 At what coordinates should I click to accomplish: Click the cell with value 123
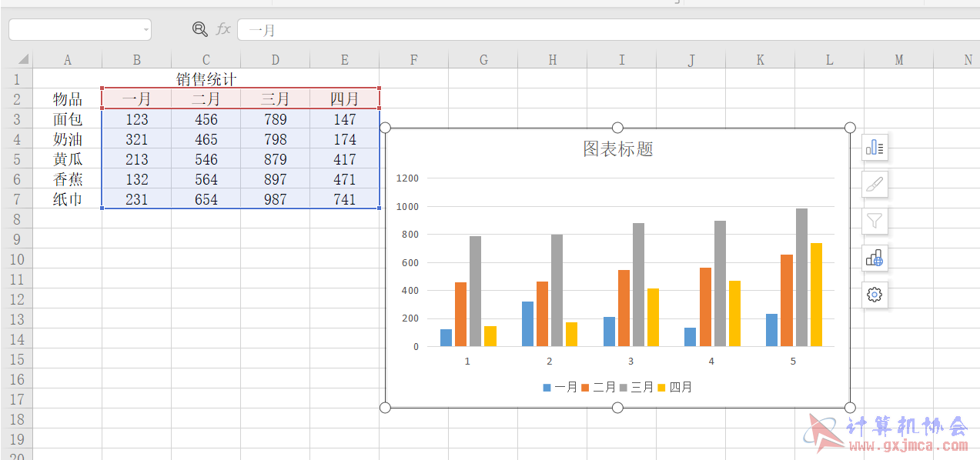136,119
